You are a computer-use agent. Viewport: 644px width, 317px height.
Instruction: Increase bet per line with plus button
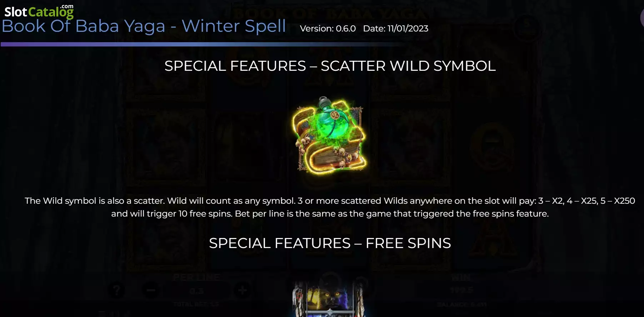pyautogui.click(x=242, y=290)
